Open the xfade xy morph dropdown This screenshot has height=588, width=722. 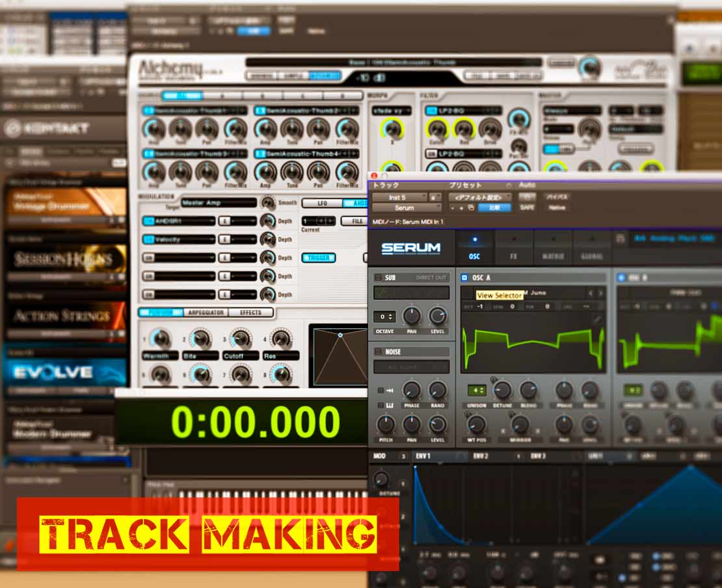coord(392,111)
